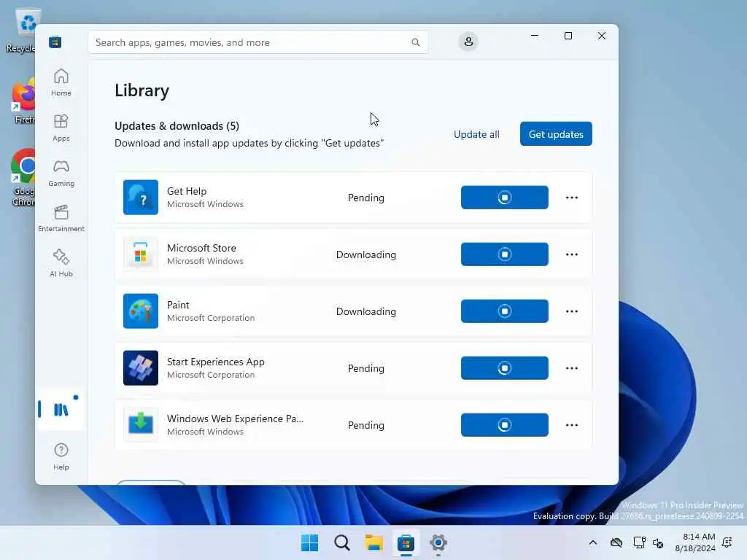The width and height of the screenshot is (747, 560).
Task: Show hidden icons in system tray
Action: coord(592,542)
